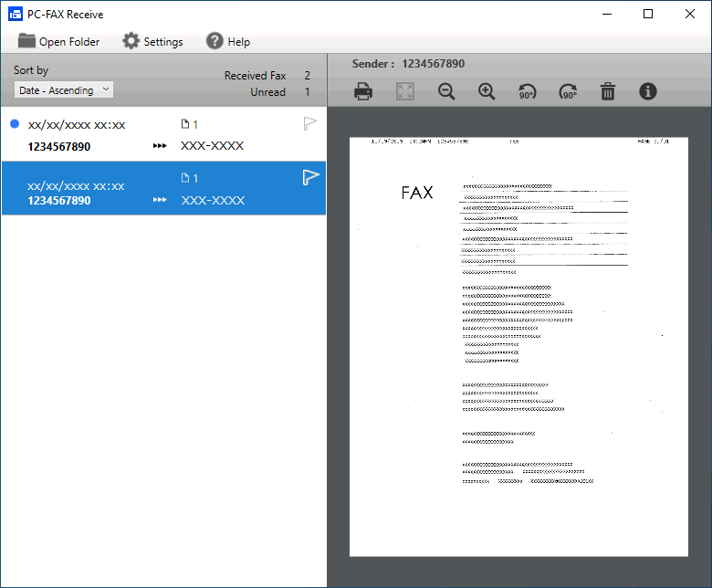Click the PC-FAX Receive app icon

pos(15,14)
